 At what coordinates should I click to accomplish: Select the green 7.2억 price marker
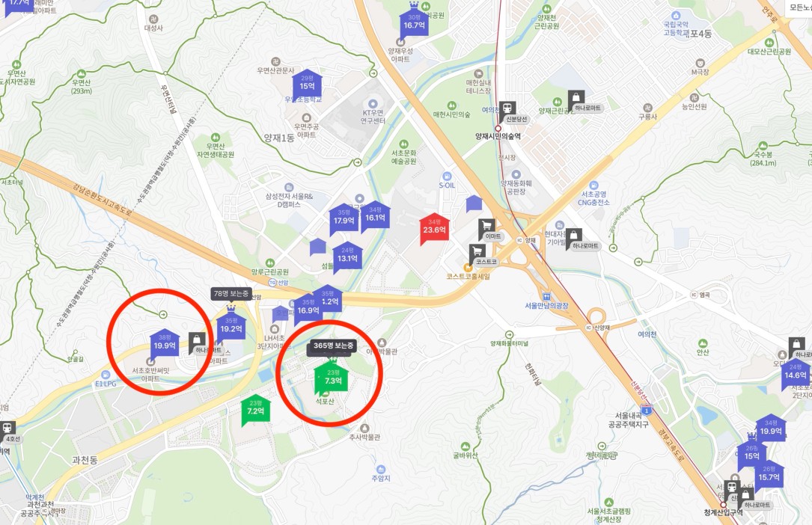pos(256,410)
